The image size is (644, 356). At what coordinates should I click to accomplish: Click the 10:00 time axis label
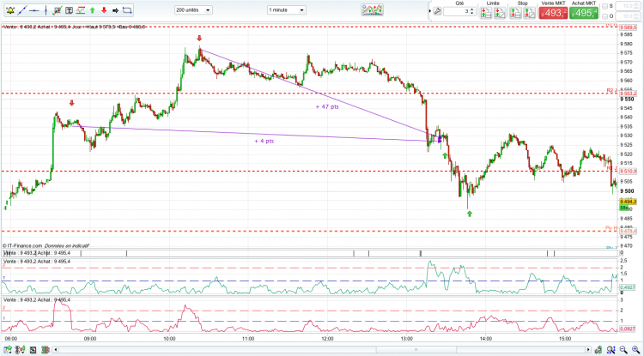coord(169,339)
